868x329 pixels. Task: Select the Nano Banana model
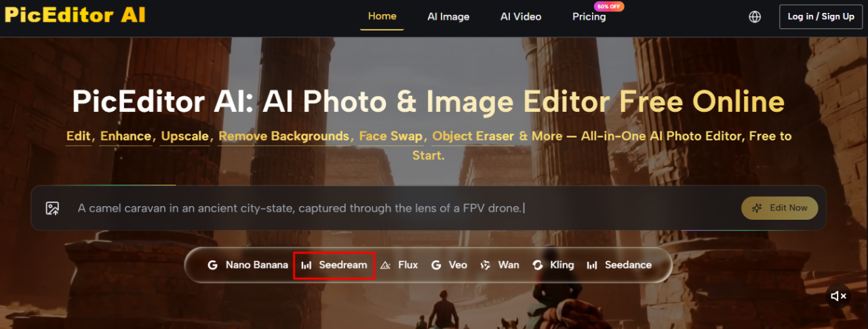tap(248, 265)
